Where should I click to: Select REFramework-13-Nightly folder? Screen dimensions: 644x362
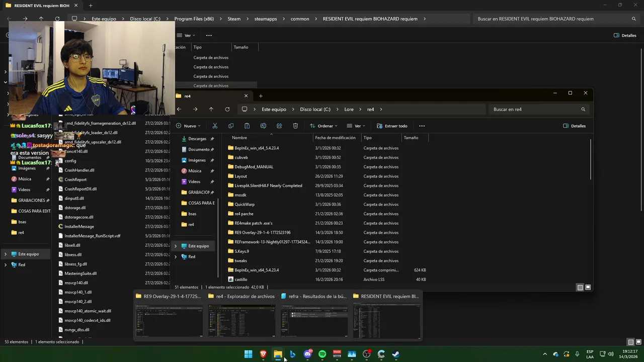point(272,242)
